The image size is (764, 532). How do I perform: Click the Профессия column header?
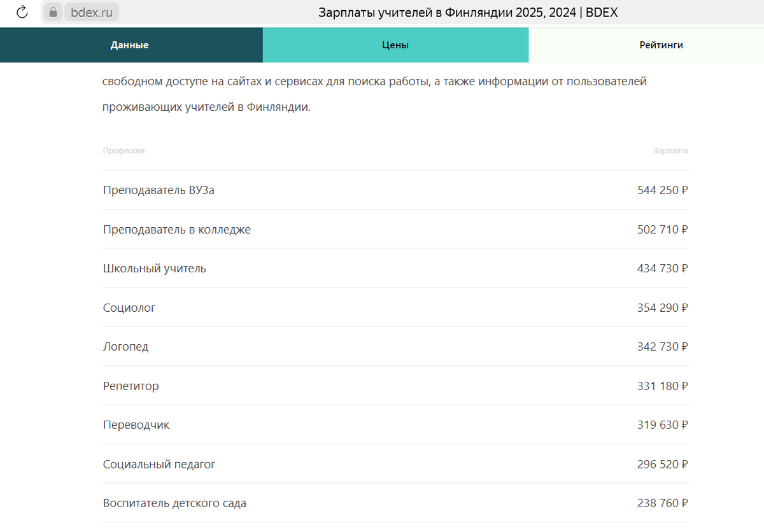(x=124, y=151)
